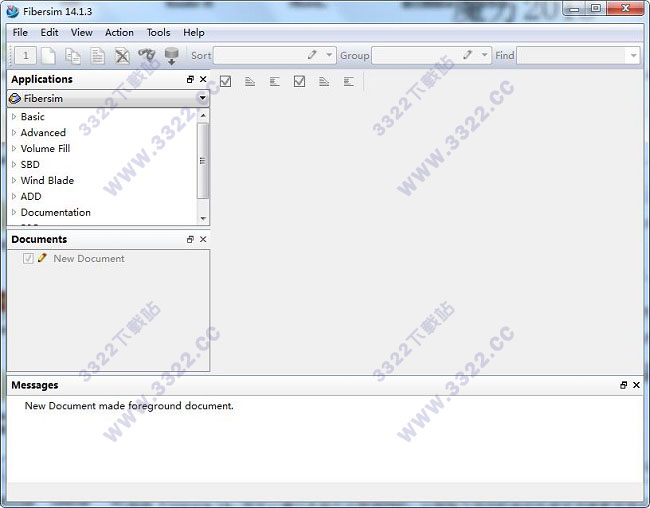Open the View menu
The image size is (650, 508).
click(81, 32)
